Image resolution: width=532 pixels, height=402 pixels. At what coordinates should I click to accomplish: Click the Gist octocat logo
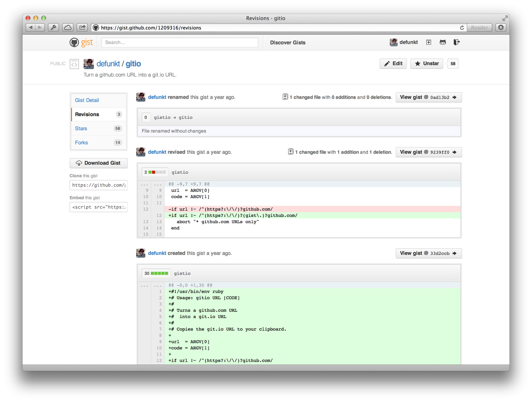pyautogui.click(x=74, y=42)
